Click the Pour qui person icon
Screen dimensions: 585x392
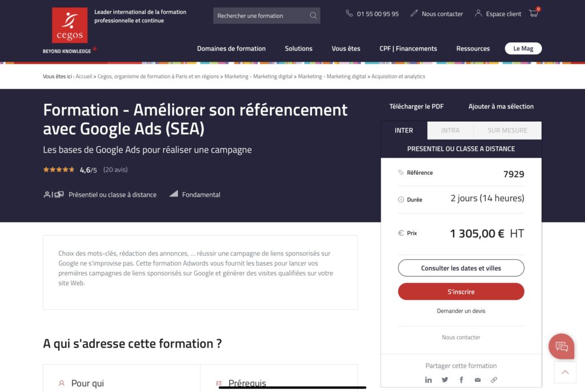(x=62, y=383)
